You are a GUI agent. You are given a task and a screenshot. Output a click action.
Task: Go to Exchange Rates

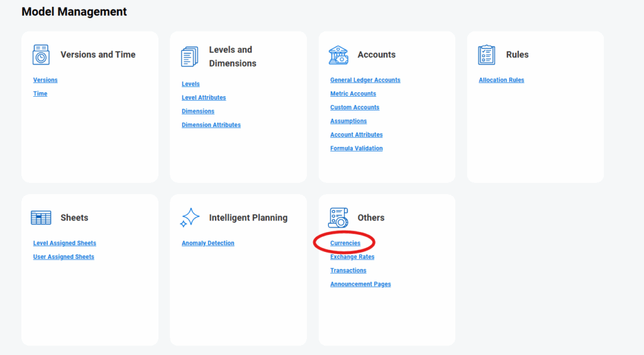tap(352, 258)
